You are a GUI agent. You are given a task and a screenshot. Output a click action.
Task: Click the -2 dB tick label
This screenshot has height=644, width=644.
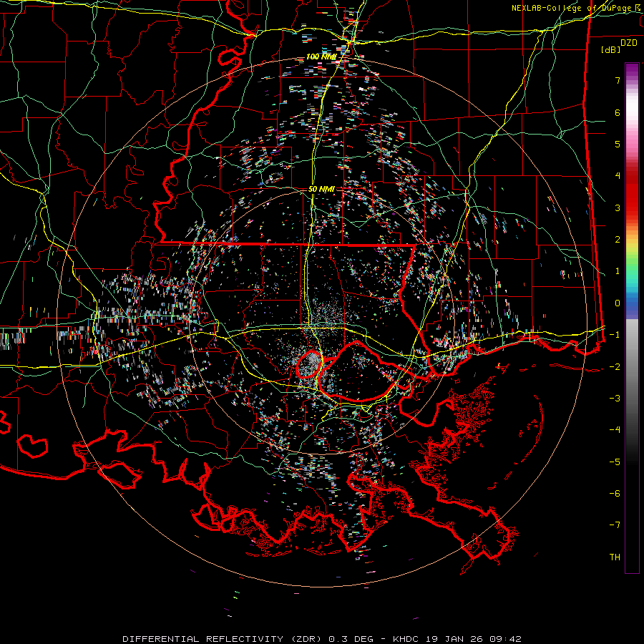(x=615, y=367)
